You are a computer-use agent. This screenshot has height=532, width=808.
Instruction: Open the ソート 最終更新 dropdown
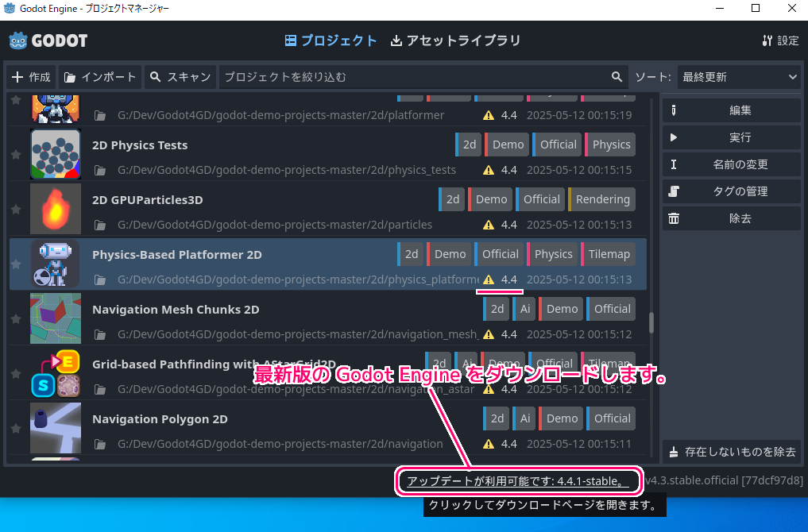click(739, 77)
